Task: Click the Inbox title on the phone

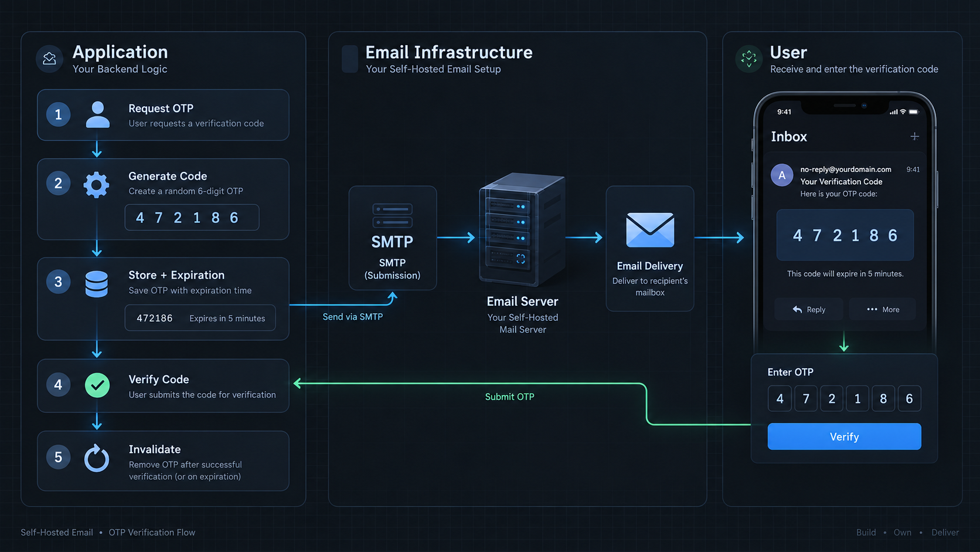Action: click(789, 137)
